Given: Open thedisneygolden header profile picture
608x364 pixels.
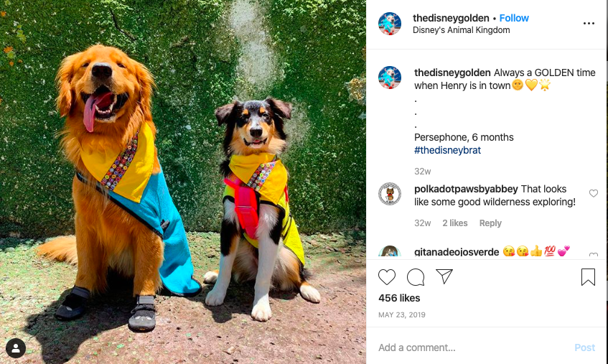Looking at the screenshot, I should (390, 24).
